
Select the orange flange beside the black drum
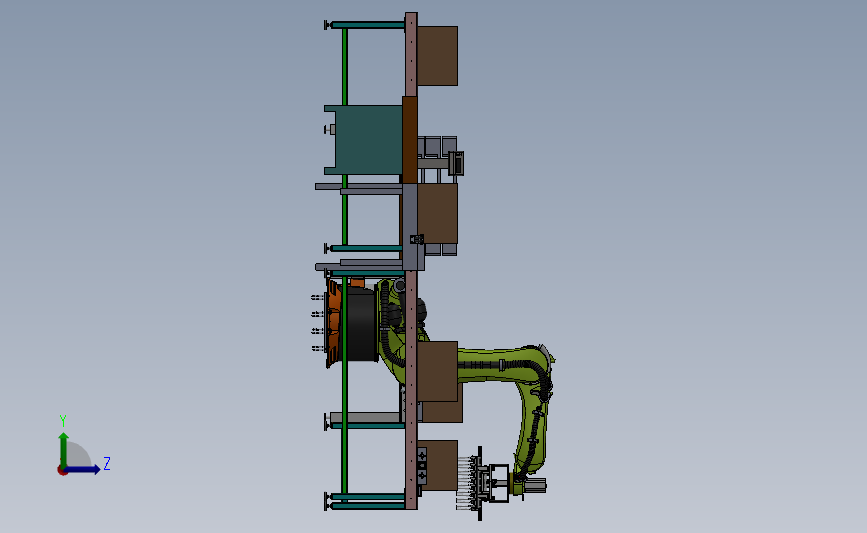pyautogui.click(x=335, y=323)
